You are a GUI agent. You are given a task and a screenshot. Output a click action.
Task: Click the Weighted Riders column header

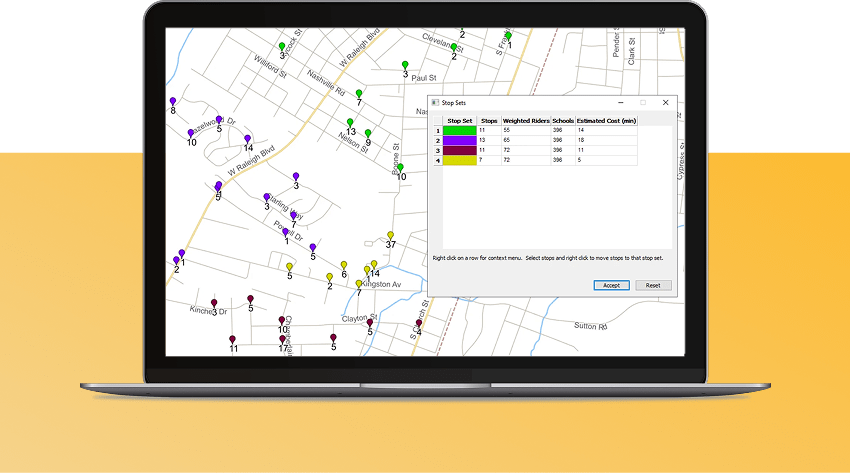(x=525, y=120)
